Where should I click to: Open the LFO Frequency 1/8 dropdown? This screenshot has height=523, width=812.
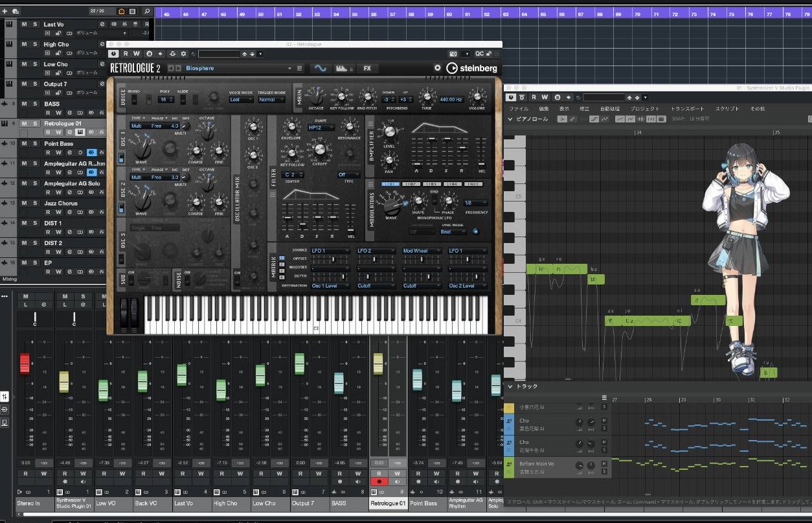coord(476,203)
